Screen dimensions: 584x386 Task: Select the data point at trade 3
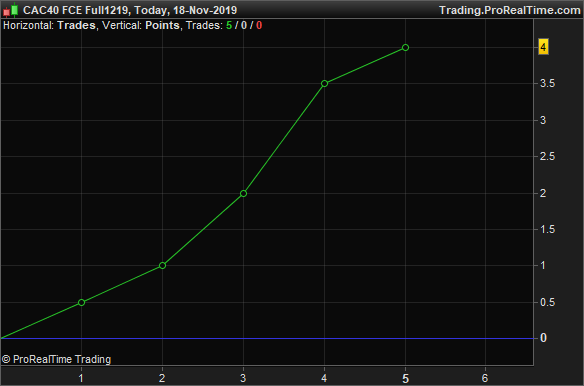pyautogui.click(x=243, y=193)
